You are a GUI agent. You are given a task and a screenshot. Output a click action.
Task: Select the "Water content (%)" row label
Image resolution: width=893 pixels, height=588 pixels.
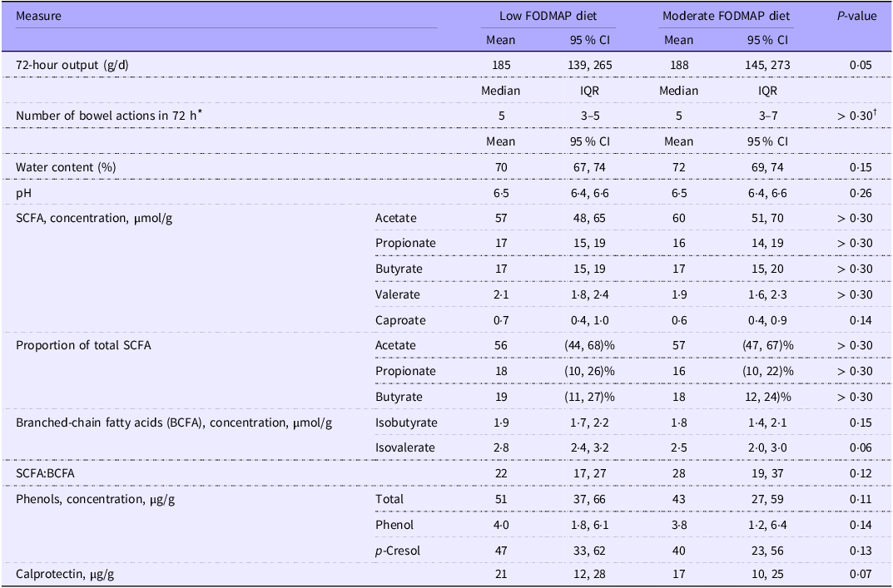tap(58, 167)
